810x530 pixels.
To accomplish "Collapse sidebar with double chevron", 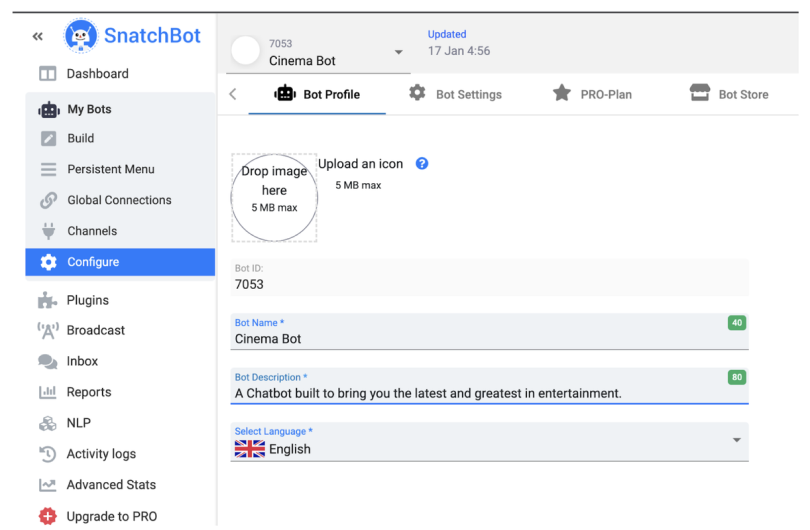I will 38,37.
